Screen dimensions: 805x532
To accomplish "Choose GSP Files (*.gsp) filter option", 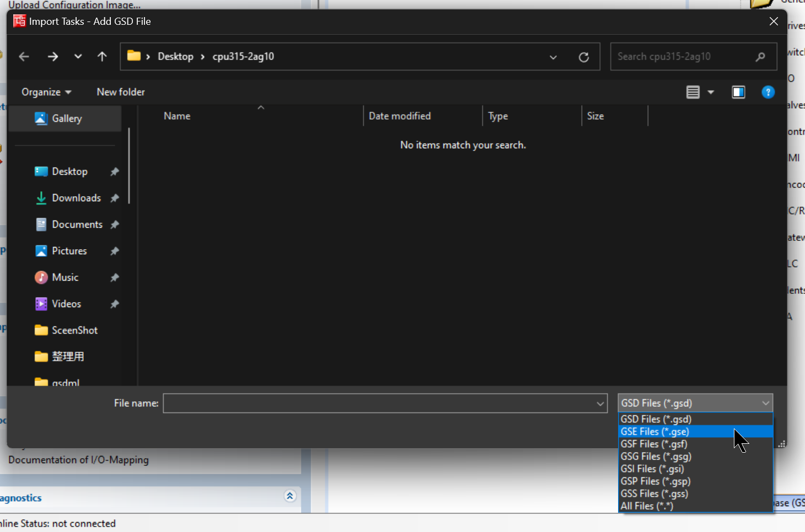I will tap(696, 481).
